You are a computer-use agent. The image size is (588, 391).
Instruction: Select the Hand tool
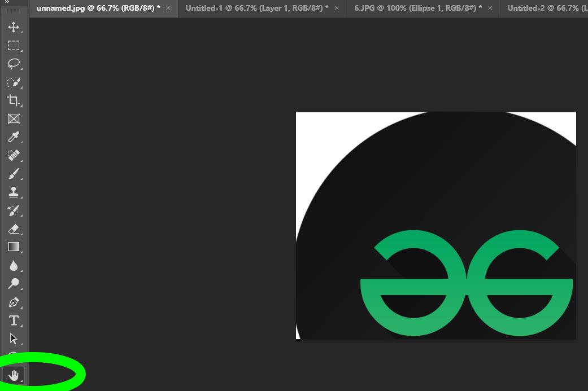pos(14,375)
